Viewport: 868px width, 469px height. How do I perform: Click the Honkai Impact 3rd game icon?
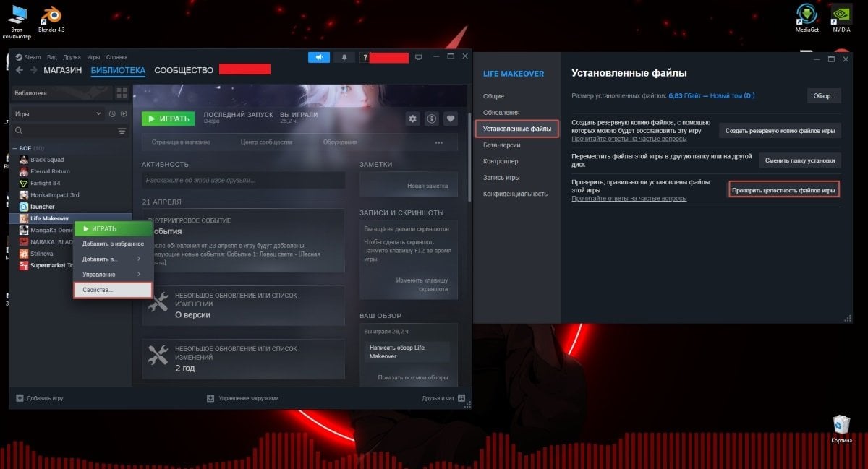point(24,194)
